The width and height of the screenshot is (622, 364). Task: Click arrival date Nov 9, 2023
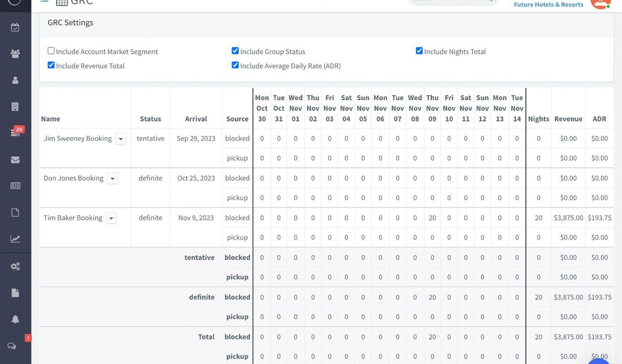pyautogui.click(x=196, y=218)
